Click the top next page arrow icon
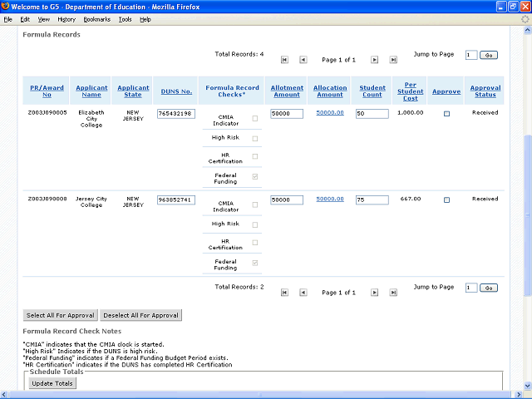Screen dimensions: 532x399 [x=374, y=60]
